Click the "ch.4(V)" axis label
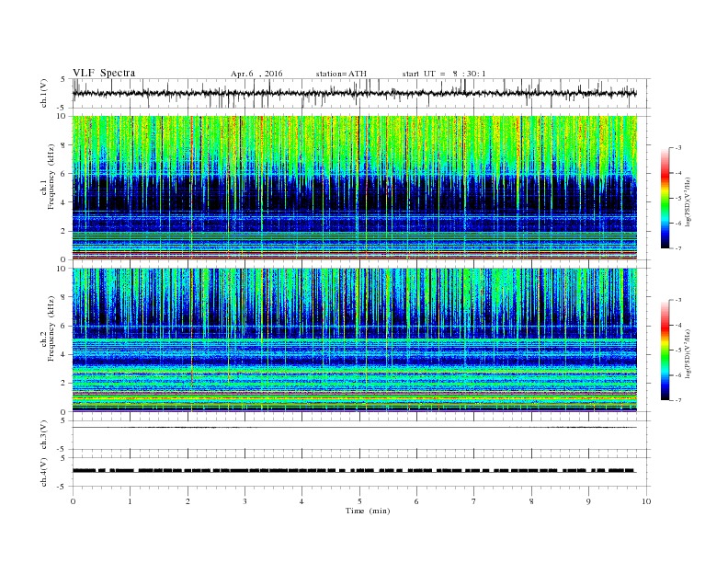This screenshot has height=563, width=728. [x=44, y=472]
